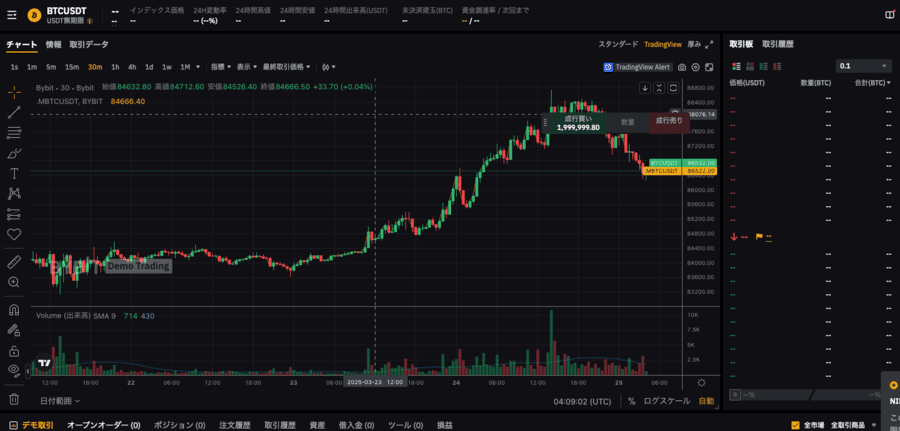Show sell-only red order book view
This screenshot has width=900, height=431.
click(778, 67)
